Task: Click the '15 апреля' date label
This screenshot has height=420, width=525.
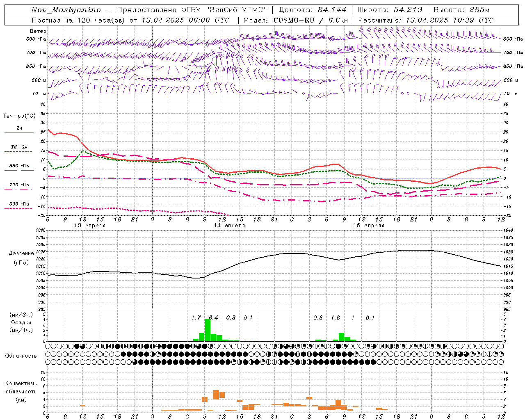Action: click(369, 226)
